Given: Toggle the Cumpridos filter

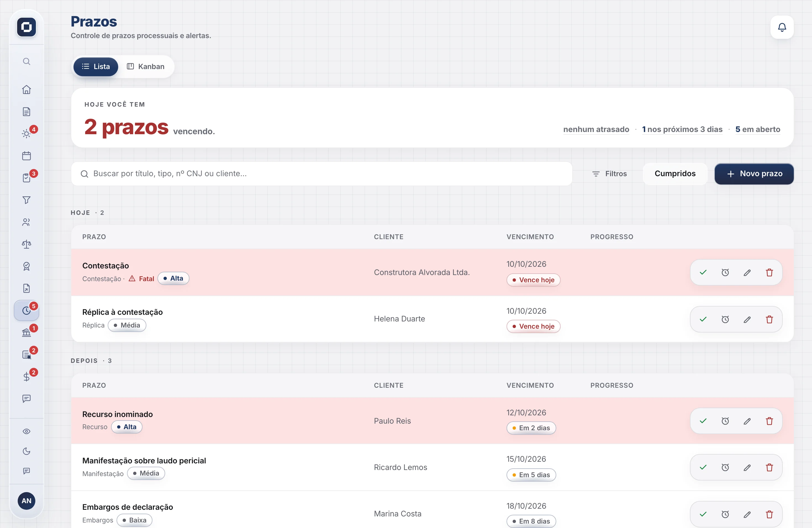Looking at the screenshot, I should pyautogui.click(x=675, y=174).
